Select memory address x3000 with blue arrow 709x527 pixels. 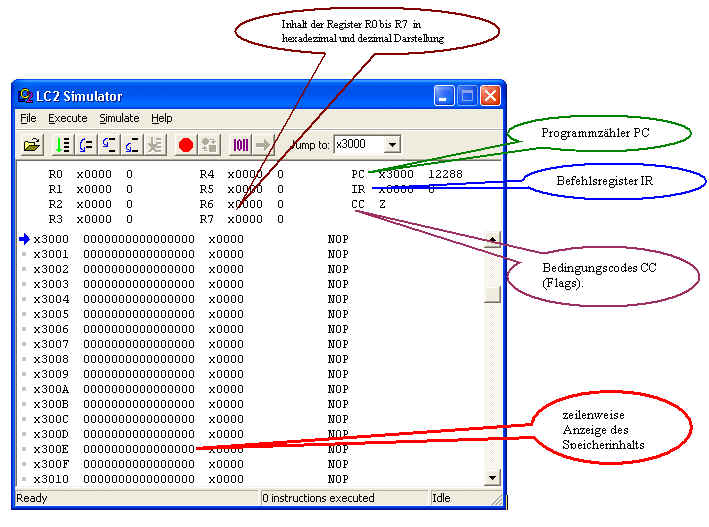pos(51,239)
